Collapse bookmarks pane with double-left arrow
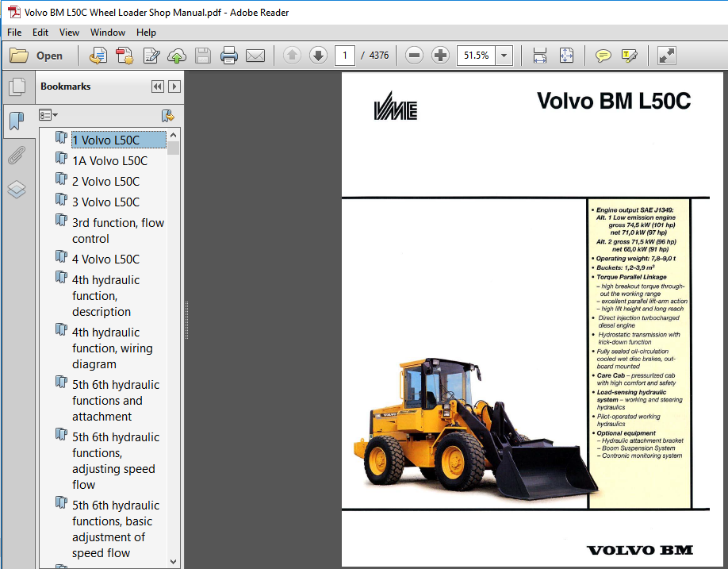This screenshot has width=728, height=569. (x=158, y=87)
